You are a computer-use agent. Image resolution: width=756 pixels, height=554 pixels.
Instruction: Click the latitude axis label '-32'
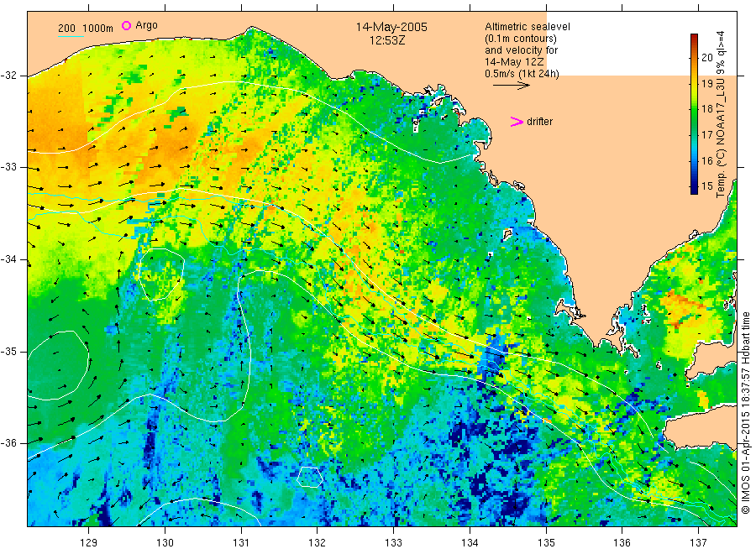pyautogui.click(x=8, y=76)
